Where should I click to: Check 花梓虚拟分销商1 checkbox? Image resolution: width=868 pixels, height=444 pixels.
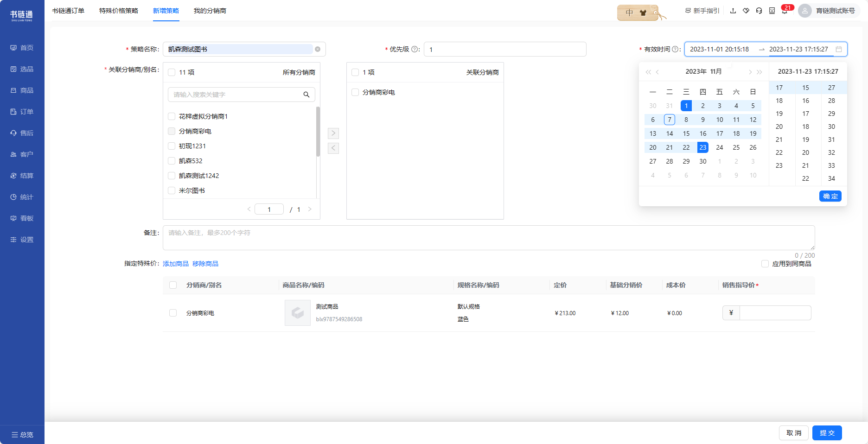[x=172, y=116]
